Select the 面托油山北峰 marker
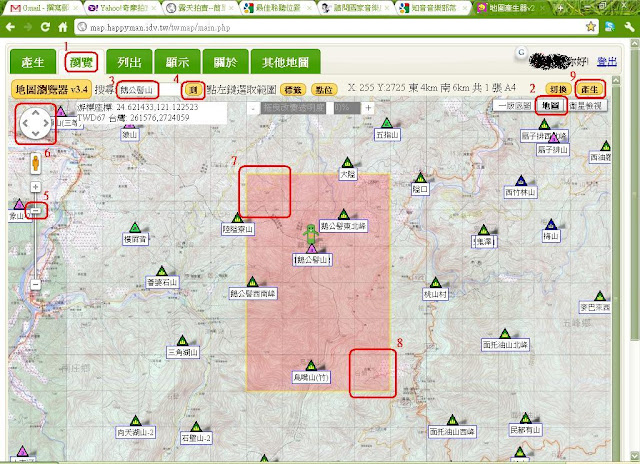Image resolution: width=640 pixels, height=464 pixels. [x=505, y=333]
